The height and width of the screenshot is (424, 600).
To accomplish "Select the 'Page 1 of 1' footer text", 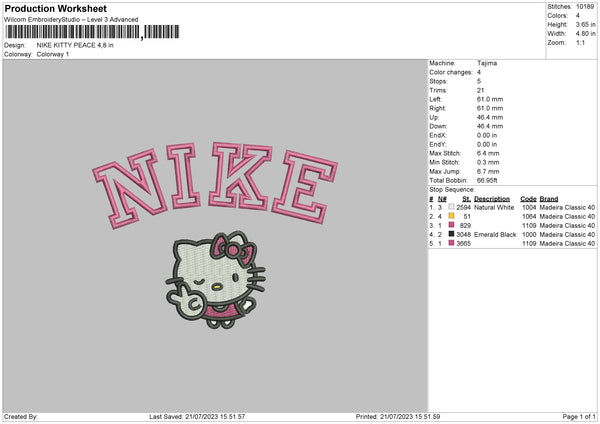I will tap(579, 417).
